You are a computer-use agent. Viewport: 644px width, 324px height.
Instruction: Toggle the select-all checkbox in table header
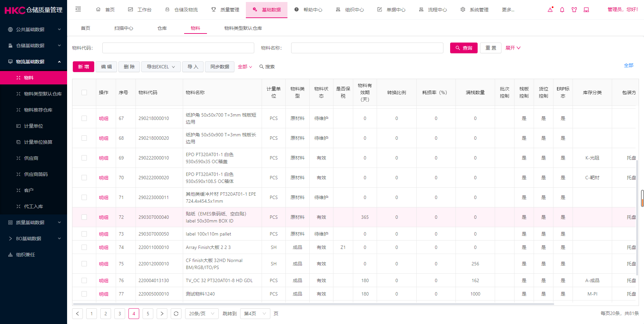pyautogui.click(x=84, y=92)
